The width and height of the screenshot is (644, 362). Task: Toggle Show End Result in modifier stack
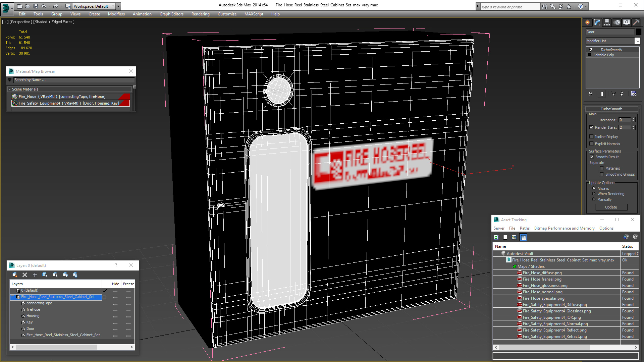click(x=602, y=94)
